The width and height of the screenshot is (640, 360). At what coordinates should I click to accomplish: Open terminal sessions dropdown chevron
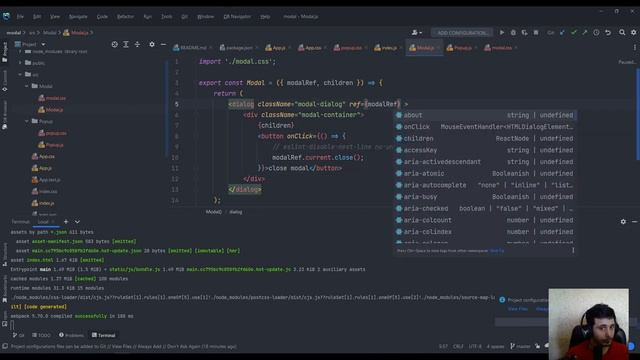pos(77,222)
